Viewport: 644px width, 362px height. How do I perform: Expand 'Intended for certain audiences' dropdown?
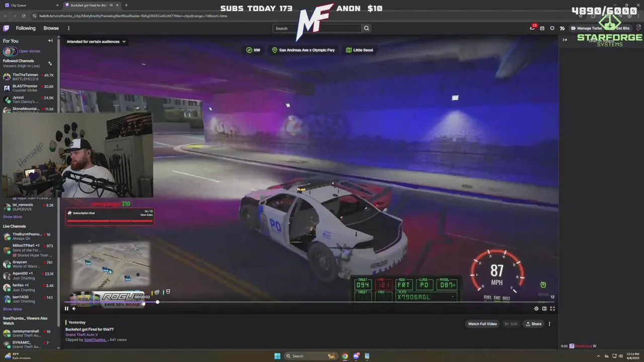click(96, 42)
